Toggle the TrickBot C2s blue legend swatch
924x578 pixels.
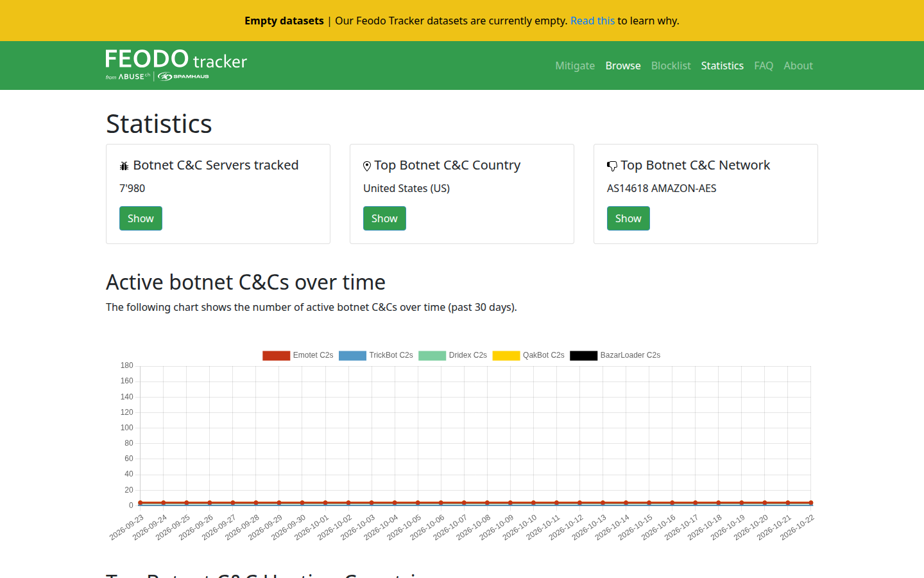click(352, 355)
